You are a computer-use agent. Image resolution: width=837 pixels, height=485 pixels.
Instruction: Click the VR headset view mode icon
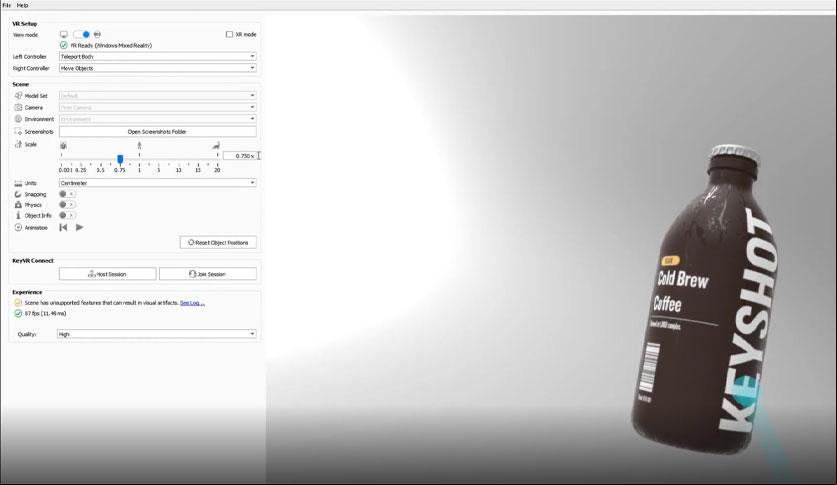97,34
